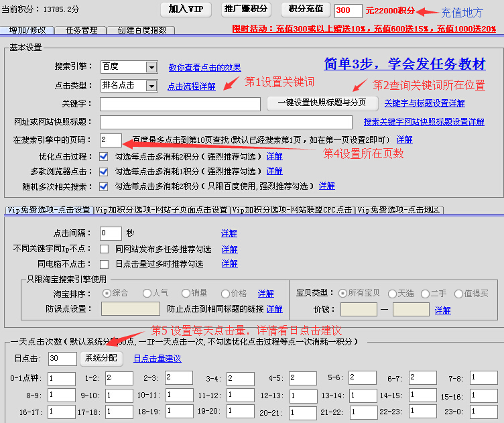
Task: Focus the 关键字 input field
Action: point(180,104)
